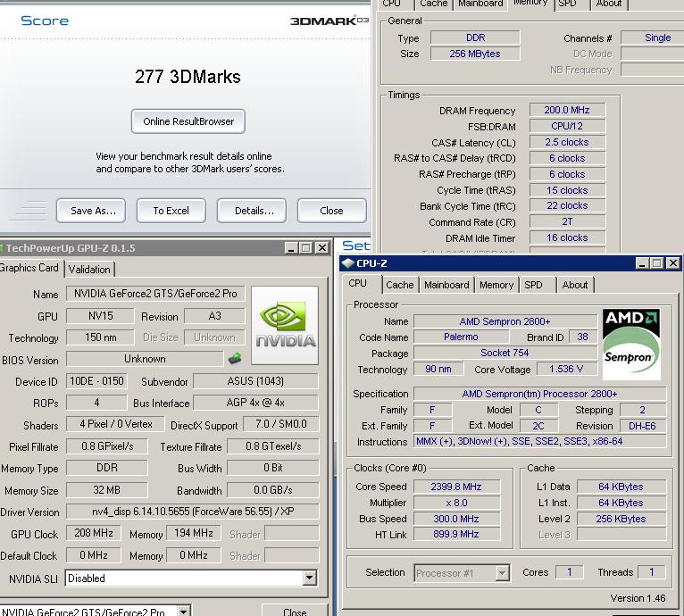Click the 277 3DMarks score text

188,77
